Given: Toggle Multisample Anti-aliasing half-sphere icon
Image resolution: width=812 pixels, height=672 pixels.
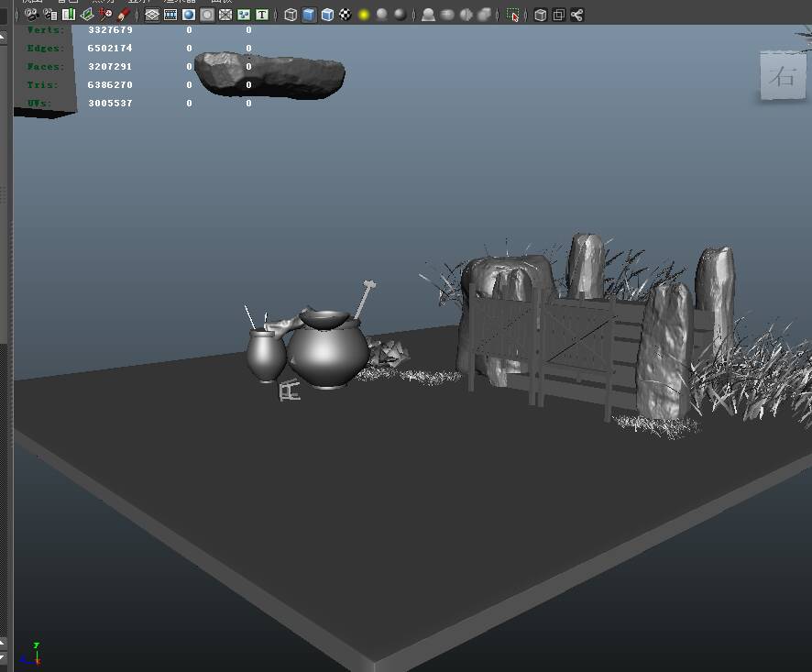Looking at the screenshot, I should click(466, 15).
